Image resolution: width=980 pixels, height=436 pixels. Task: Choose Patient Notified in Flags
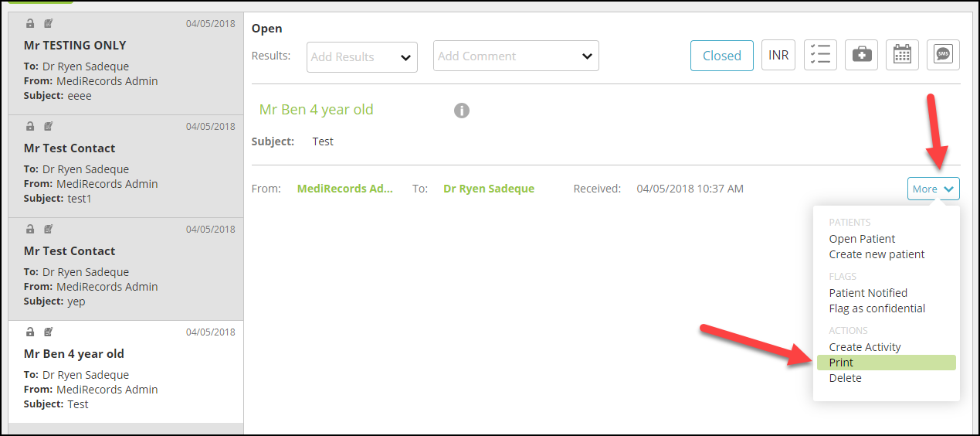pos(868,293)
